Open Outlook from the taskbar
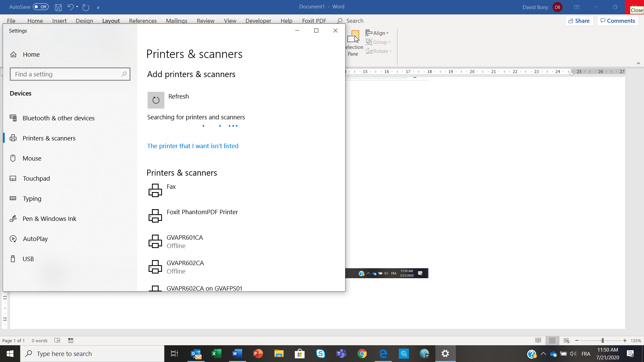Screen dimensions: 644x362 (x=196, y=354)
